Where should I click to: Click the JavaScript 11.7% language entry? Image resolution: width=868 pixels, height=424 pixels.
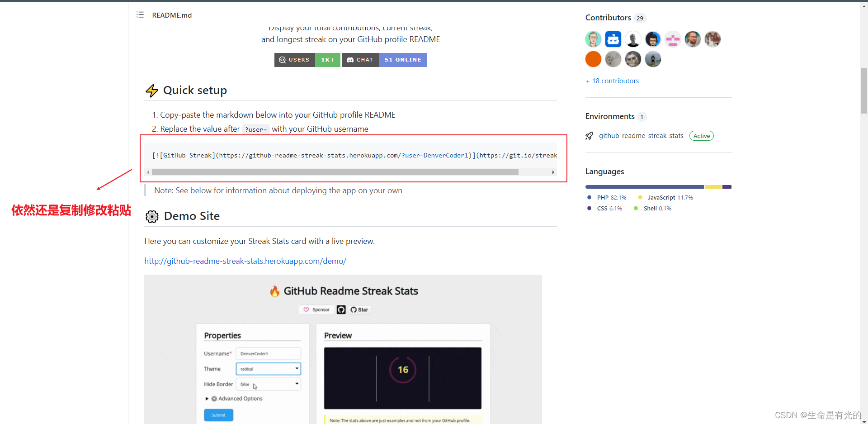click(665, 198)
